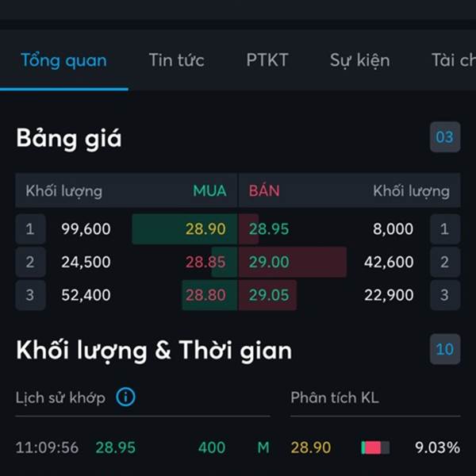The width and height of the screenshot is (476, 476).
Task: Tap sell-side level 1 badge
Action: click(445, 229)
